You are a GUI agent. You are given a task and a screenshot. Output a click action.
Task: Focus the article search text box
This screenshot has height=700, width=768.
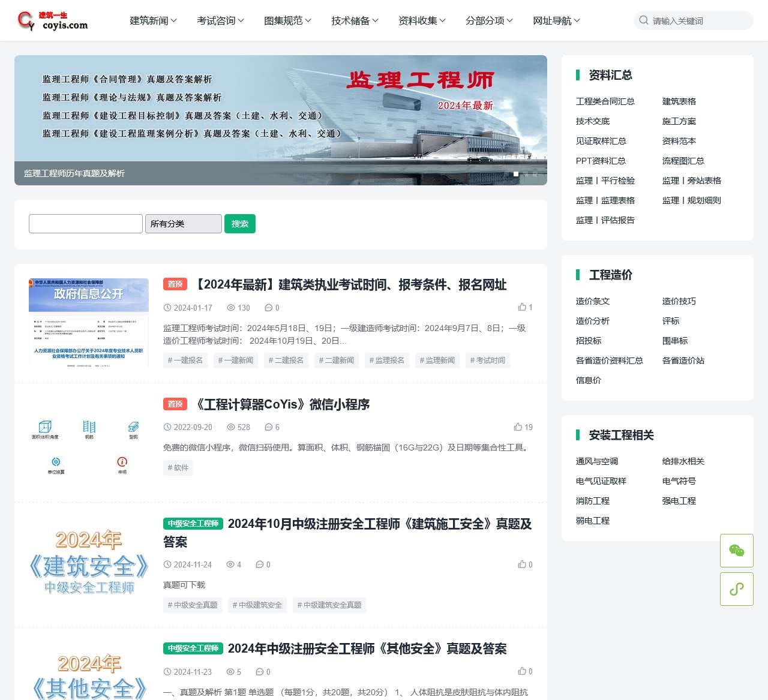click(x=86, y=224)
